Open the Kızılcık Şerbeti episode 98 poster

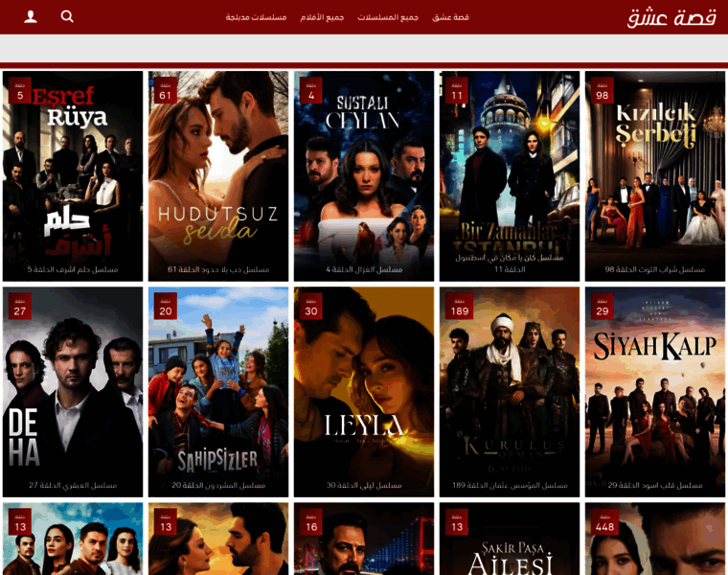[655, 176]
